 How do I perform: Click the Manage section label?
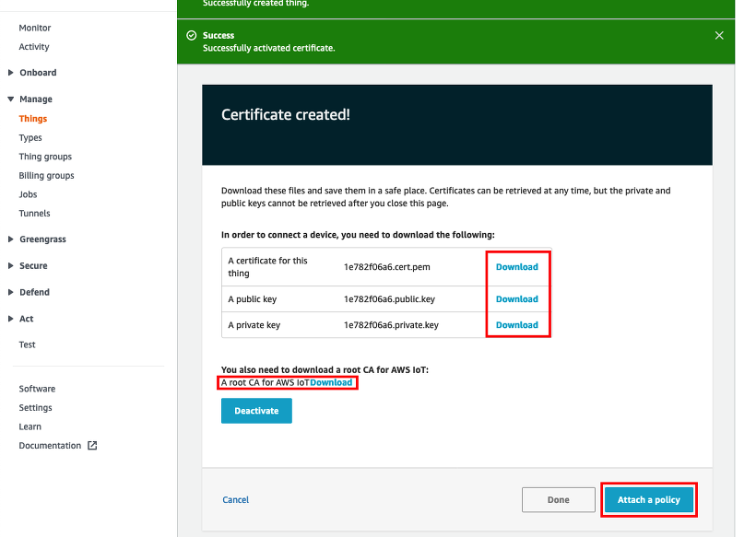[x=36, y=99]
